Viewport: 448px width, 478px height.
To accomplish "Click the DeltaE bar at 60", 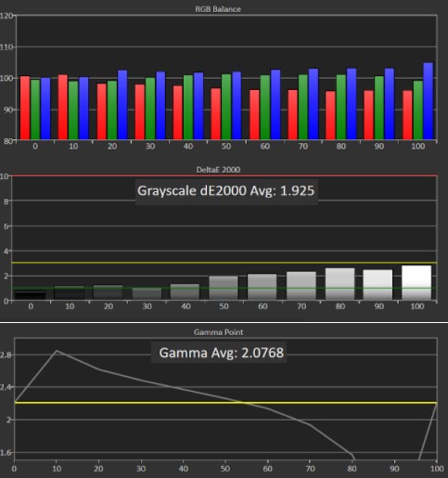I will point(262,287).
